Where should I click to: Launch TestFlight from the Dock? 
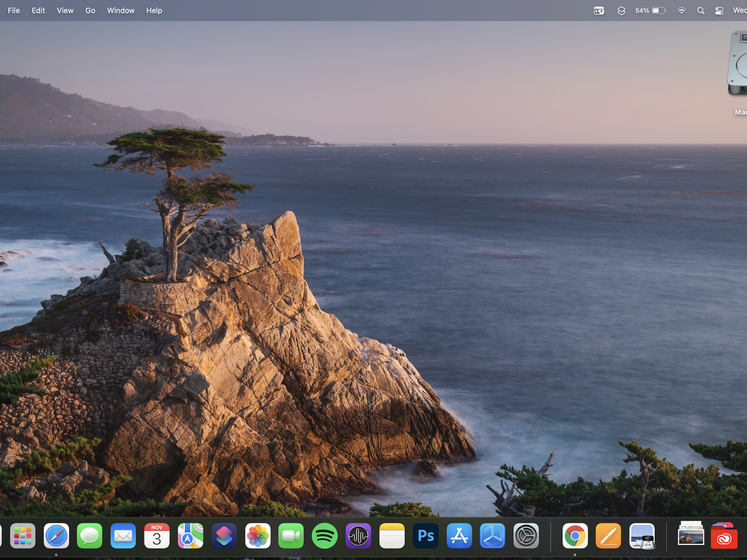tap(492, 536)
